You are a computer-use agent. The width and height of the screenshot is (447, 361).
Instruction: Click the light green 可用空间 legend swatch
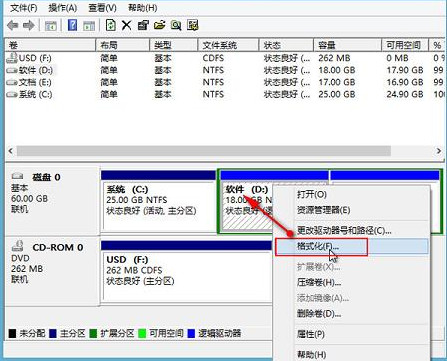click(142, 333)
